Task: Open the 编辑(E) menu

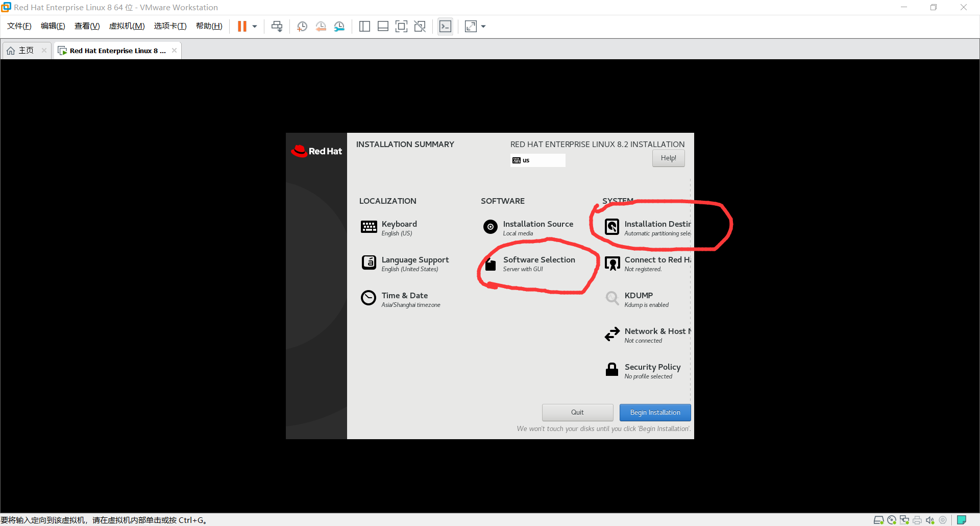Action: click(53, 26)
